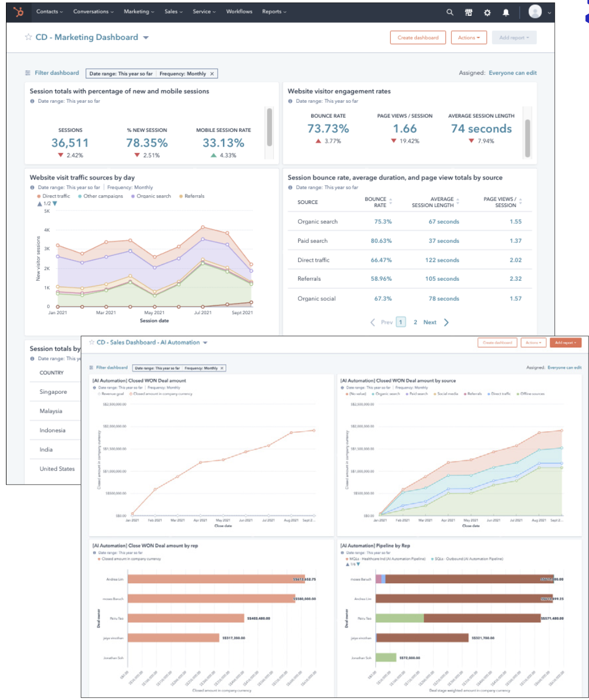
Task: Click the Filter dashboard icon
Action: (x=28, y=73)
